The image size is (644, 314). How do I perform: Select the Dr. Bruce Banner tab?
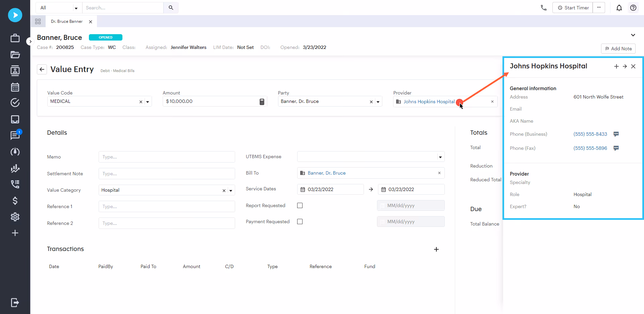tap(67, 21)
